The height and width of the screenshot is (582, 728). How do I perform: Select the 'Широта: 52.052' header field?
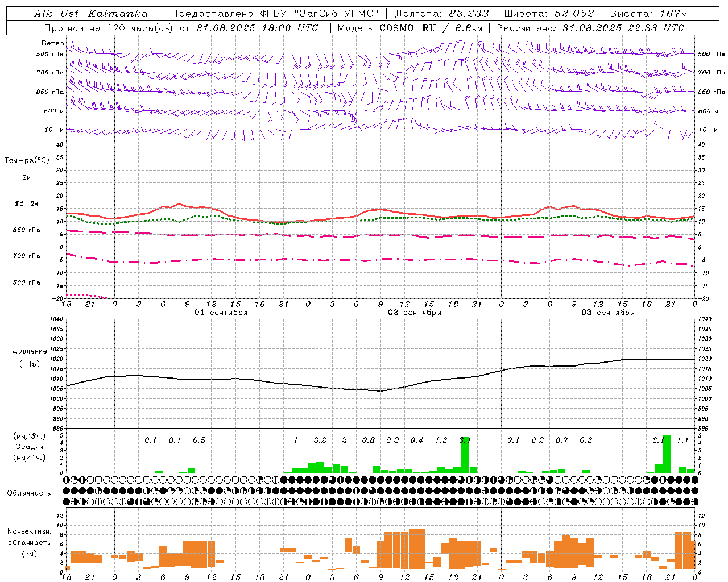pyautogui.click(x=548, y=14)
